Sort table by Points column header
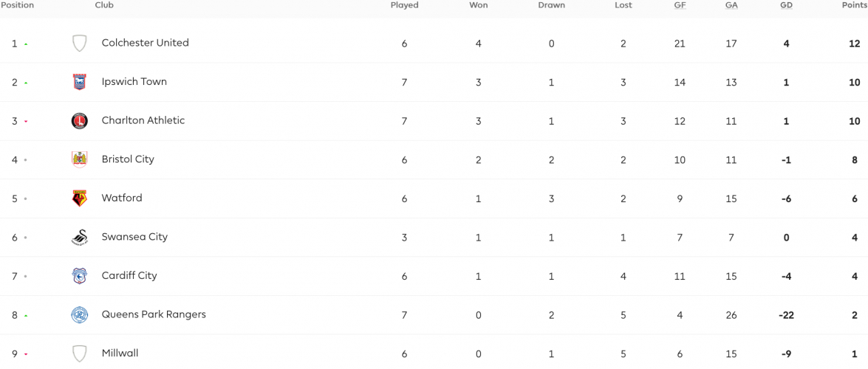 [854, 5]
